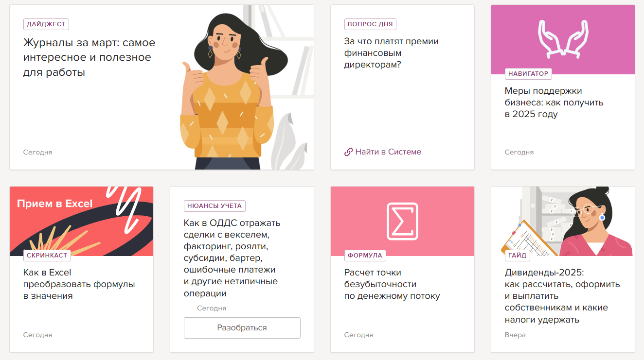Click the Разобраться button

pos(242,328)
